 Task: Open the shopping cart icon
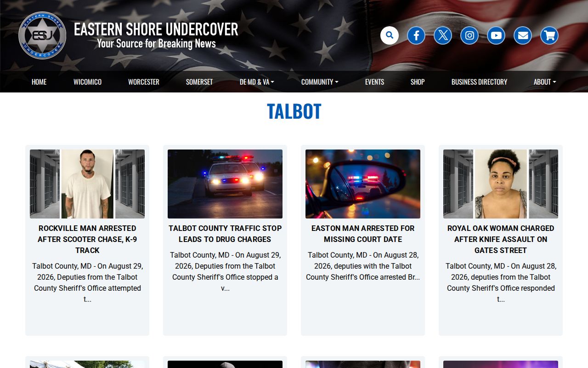pos(549,35)
